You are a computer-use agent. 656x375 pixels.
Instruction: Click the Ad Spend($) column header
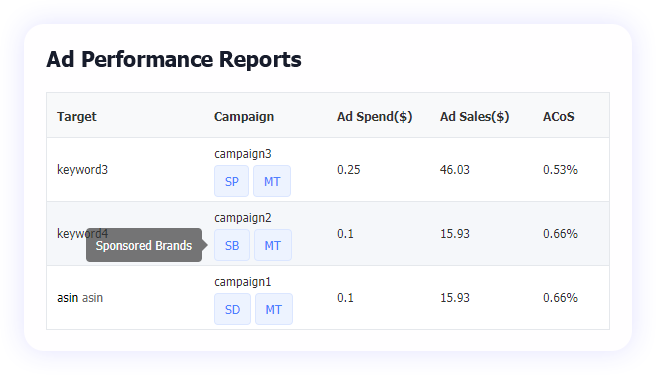click(x=374, y=116)
